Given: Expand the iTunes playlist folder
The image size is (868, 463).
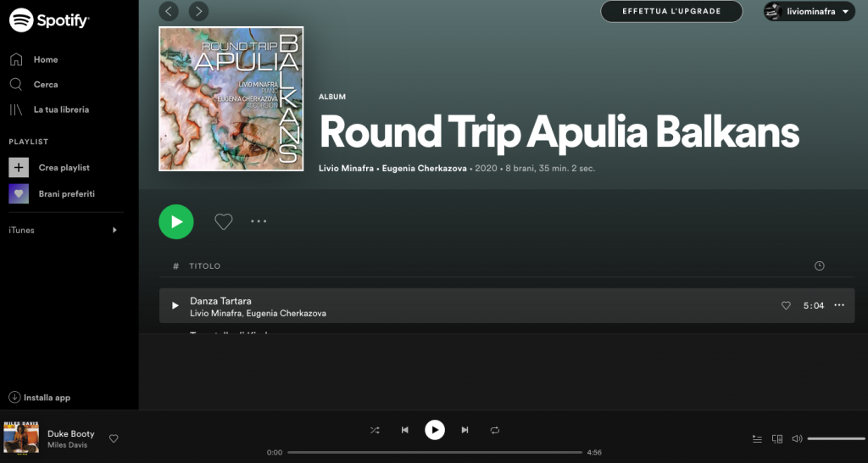Looking at the screenshot, I should tap(114, 230).
